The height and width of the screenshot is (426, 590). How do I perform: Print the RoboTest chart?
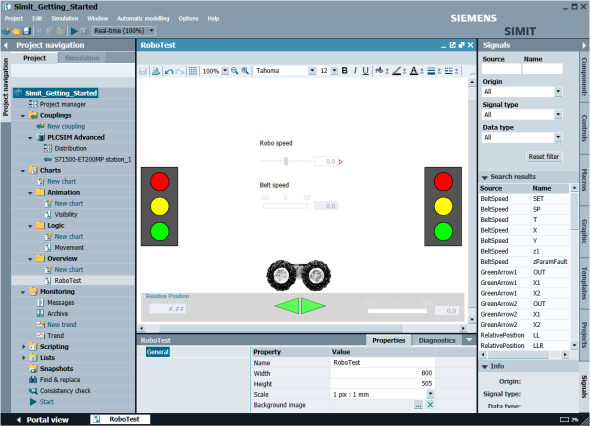156,71
